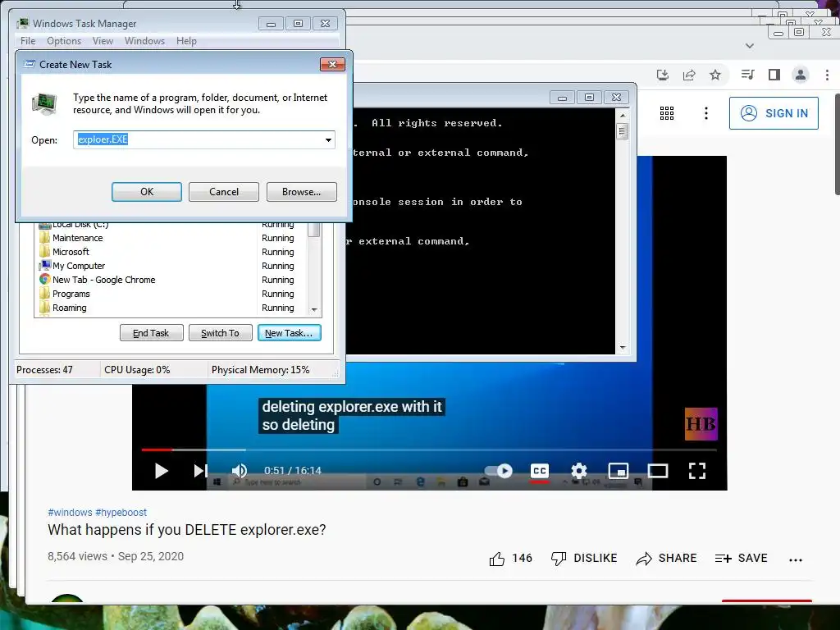Select the Programs task row
The height and width of the screenshot is (630, 840).
tap(171, 294)
